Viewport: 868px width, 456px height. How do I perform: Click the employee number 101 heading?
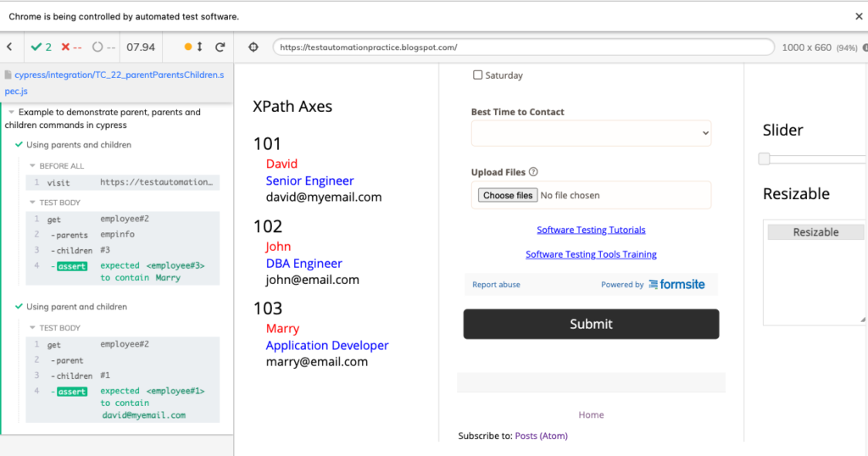click(x=267, y=144)
